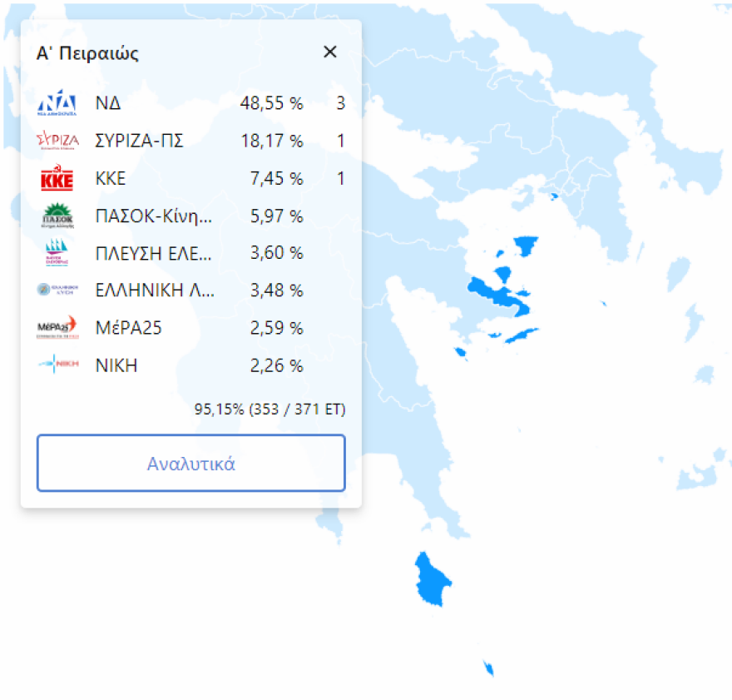Click the ΝΔ party logo
The height and width of the screenshot is (700, 732).
(57, 103)
